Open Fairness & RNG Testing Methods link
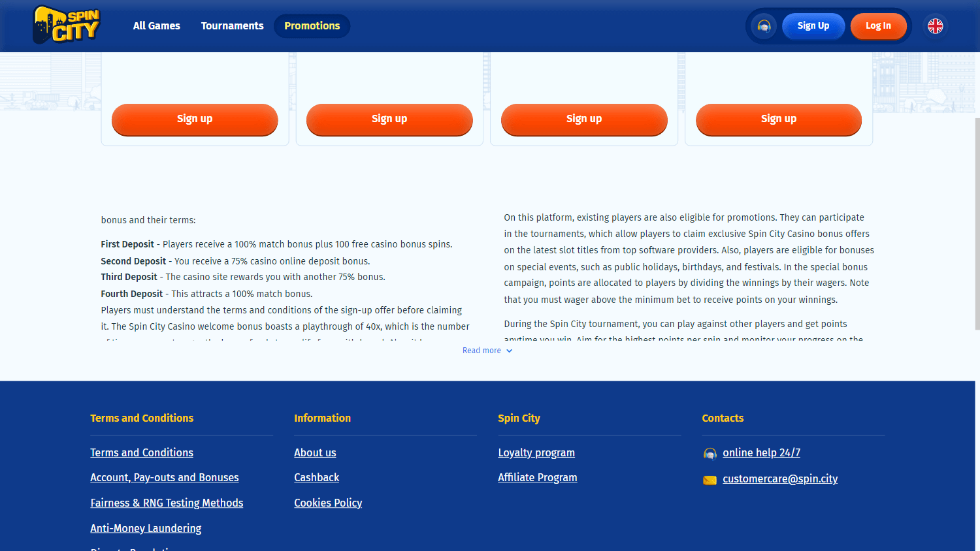This screenshot has width=980, height=551. [x=167, y=503]
